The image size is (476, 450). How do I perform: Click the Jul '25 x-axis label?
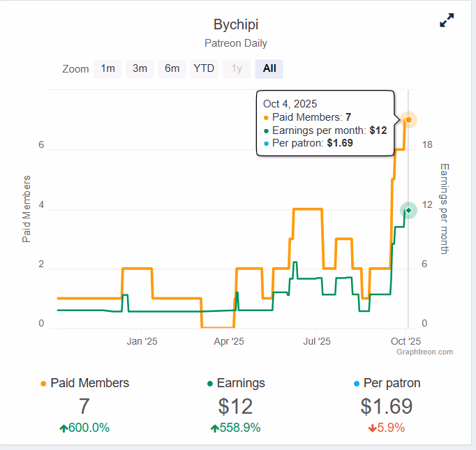tap(316, 341)
